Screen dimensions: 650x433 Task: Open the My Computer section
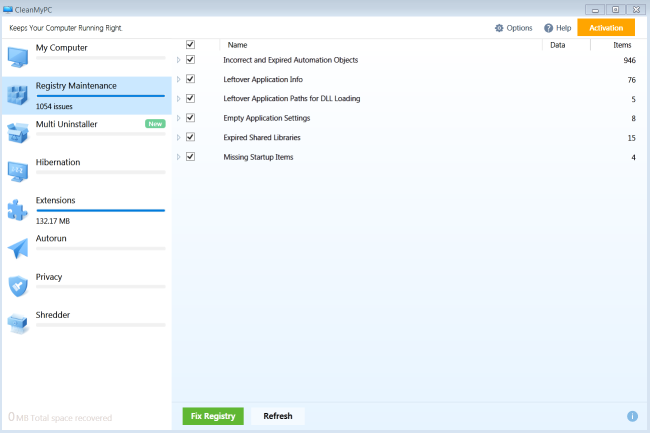(87, 57)
